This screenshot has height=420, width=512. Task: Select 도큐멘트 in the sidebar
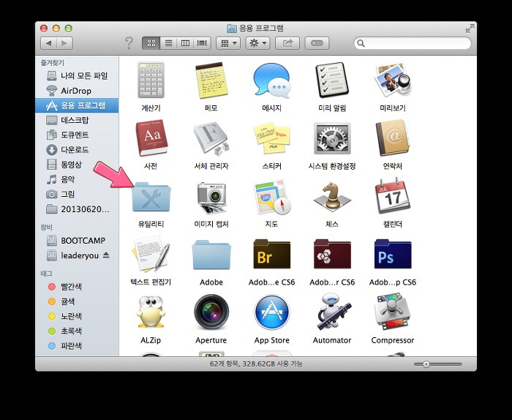click(77, 135)
